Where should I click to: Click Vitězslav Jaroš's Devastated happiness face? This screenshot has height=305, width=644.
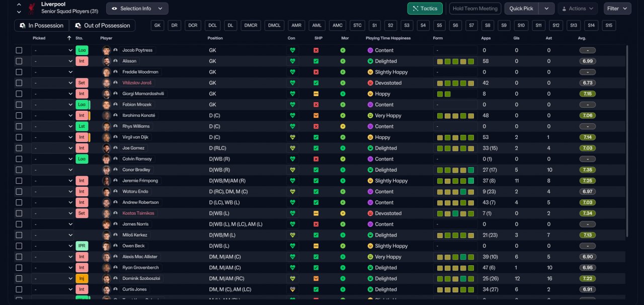click(370, 83)
